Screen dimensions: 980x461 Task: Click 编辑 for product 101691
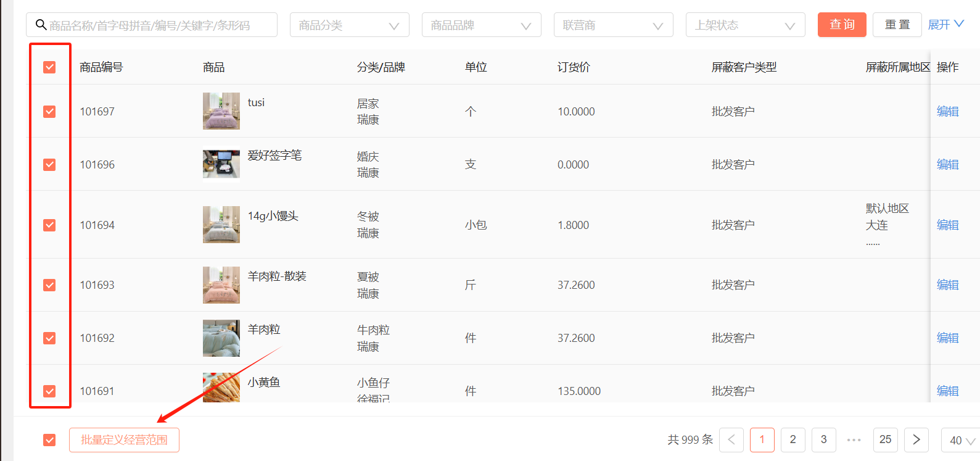pos(947,391)
